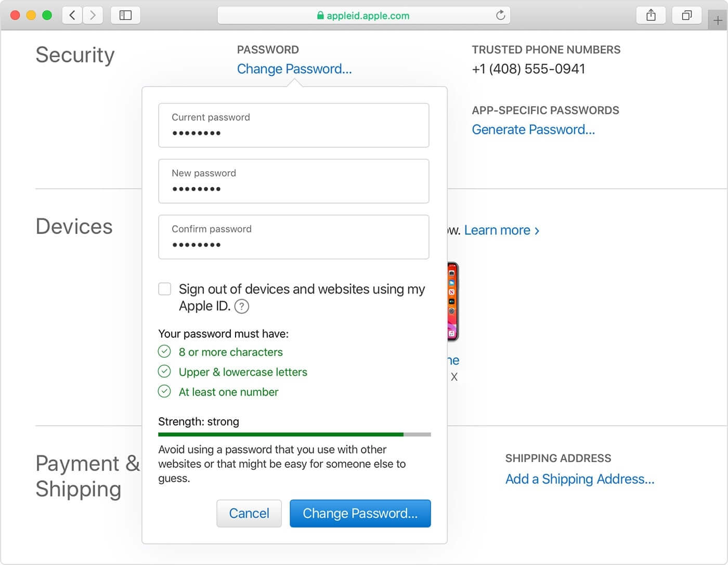Image resolution: width=728 pixels, height=565 pixels.
Task: Click the question mark help icon
Action: pos(242,306)
